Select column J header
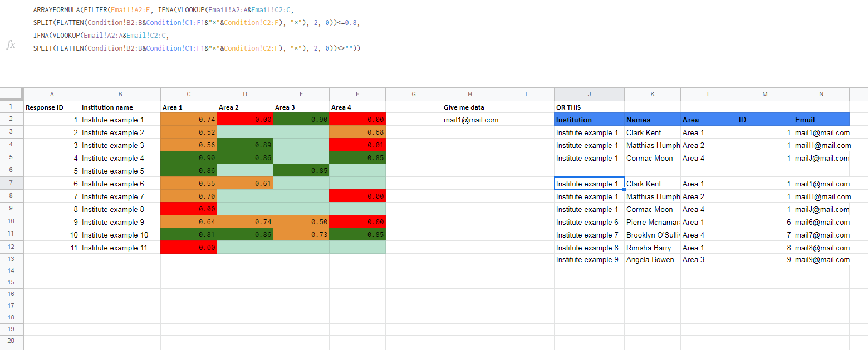868x350 pixels. click(589, 94)
